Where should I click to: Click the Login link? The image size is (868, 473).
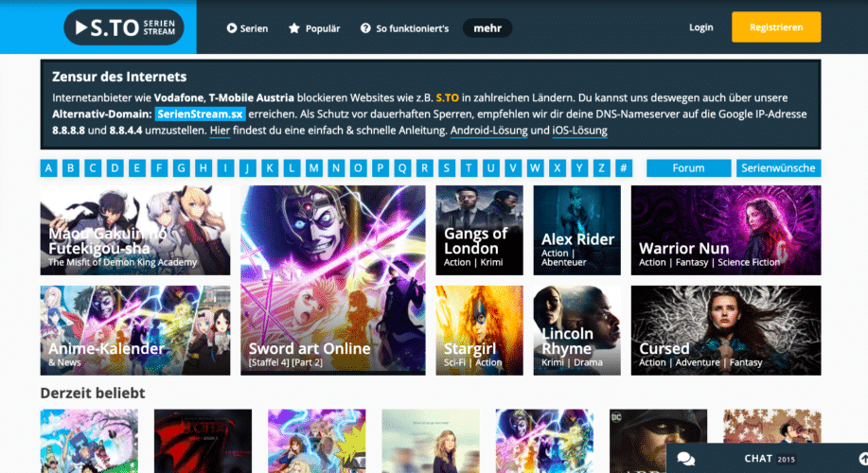(x=700, y=27)
